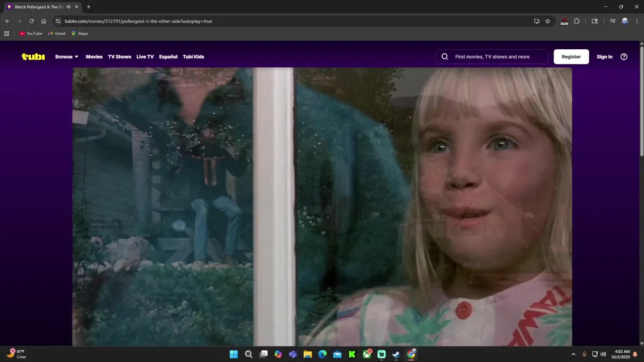Screen dimensions: 644x362
Task: Click the Register button
Action: tap(571, 57)
